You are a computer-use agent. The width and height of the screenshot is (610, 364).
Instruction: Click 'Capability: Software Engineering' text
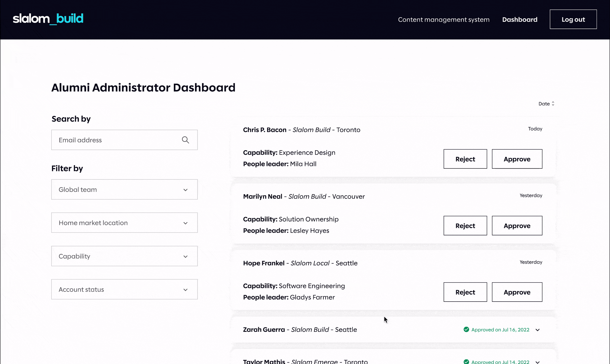pos(294,286)
